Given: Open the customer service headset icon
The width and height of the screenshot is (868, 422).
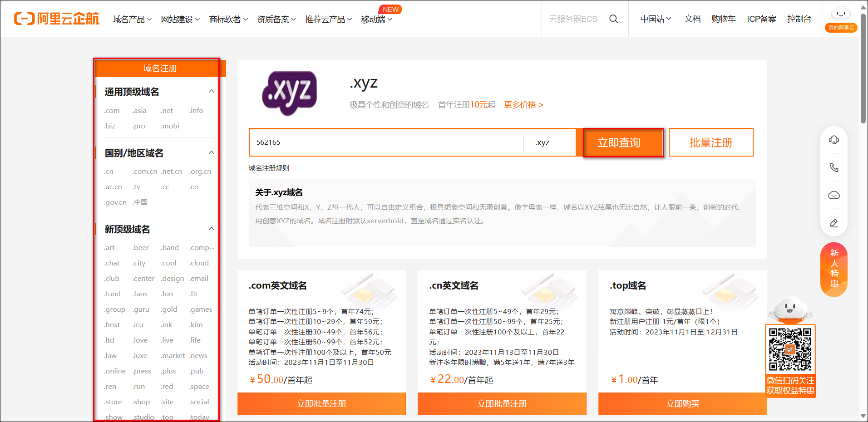Looking at the screenshot, I should [x=834, y=140].
